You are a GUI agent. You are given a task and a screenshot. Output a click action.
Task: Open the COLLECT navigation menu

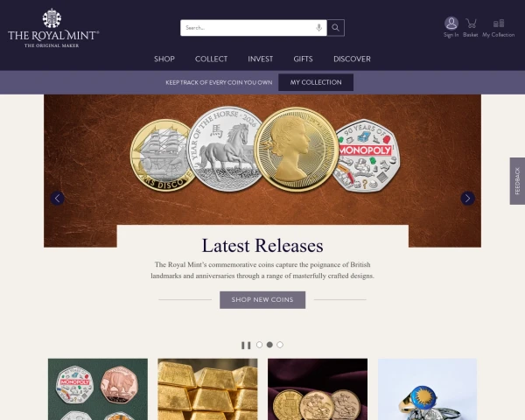(211, 59)
